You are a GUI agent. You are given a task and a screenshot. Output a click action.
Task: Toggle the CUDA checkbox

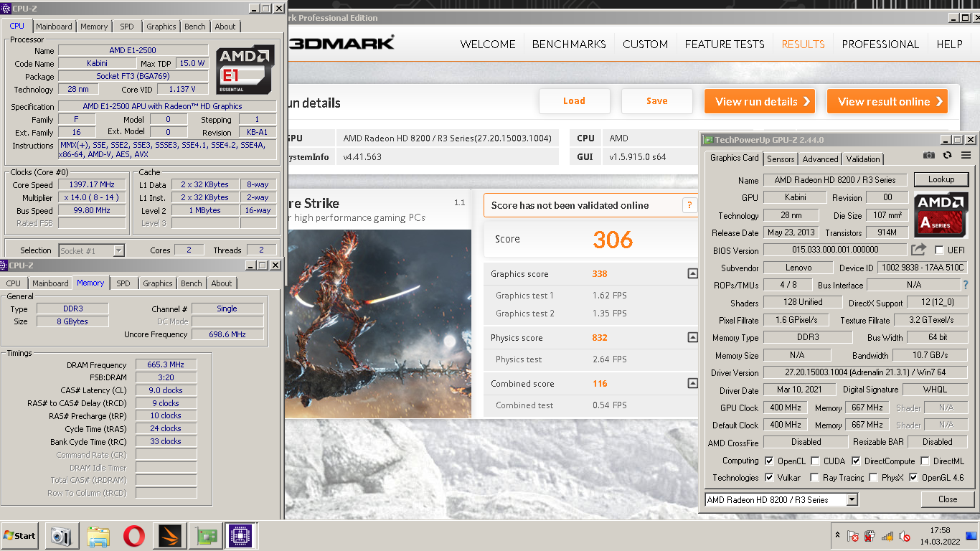815,461
